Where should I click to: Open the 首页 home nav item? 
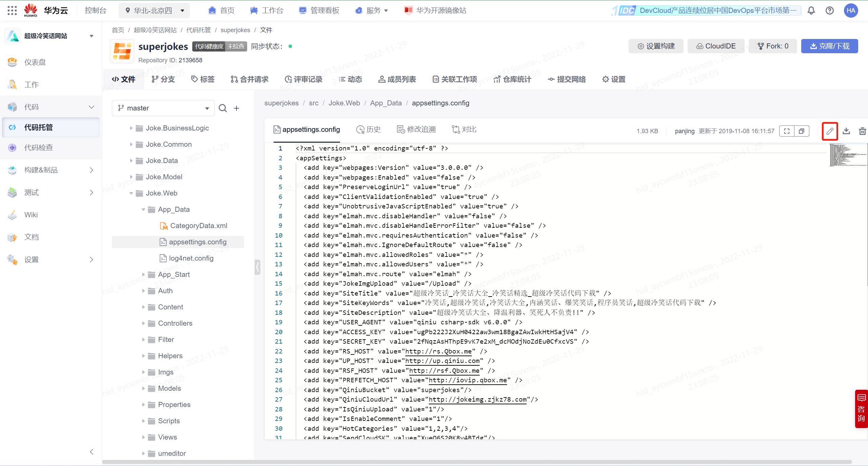tap(221, 11)
